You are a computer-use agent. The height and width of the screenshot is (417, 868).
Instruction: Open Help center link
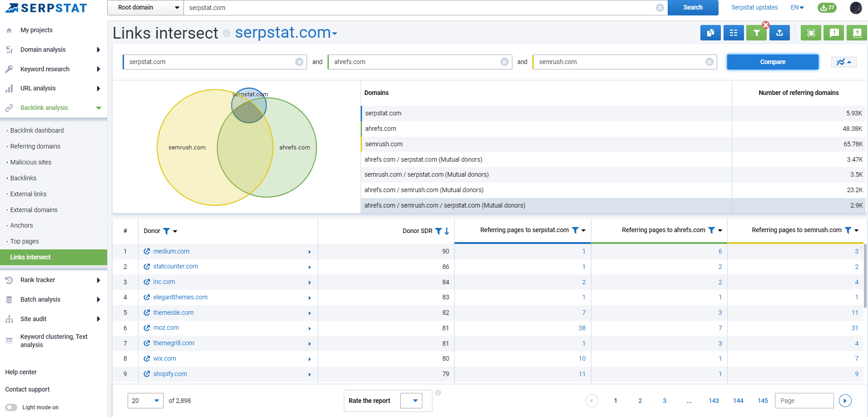coord(21,372)
